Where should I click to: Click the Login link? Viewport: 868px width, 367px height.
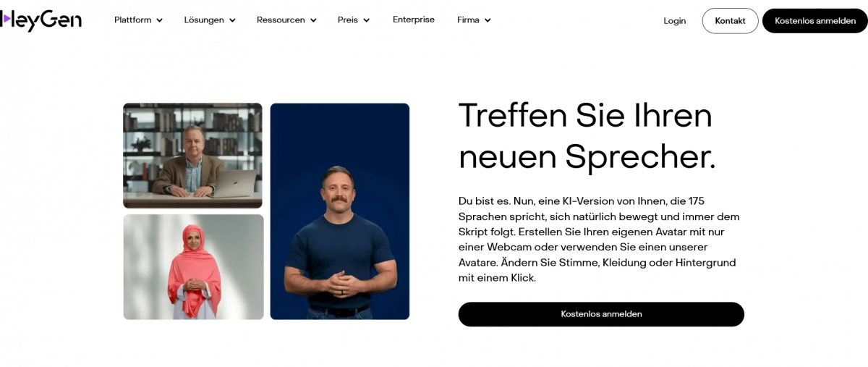(674, 21)
